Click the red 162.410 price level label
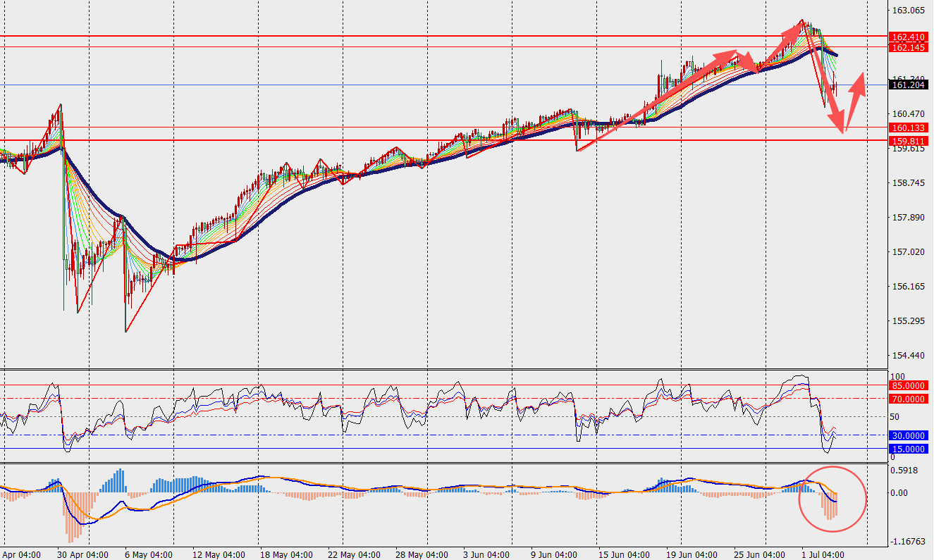Viewport: 934px width, 560px height. pyautogui.click(x=908, y=37)
